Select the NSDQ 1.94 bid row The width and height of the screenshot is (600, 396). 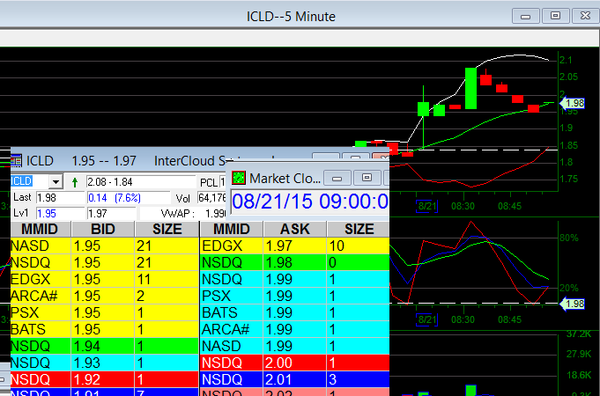[104, 346]
